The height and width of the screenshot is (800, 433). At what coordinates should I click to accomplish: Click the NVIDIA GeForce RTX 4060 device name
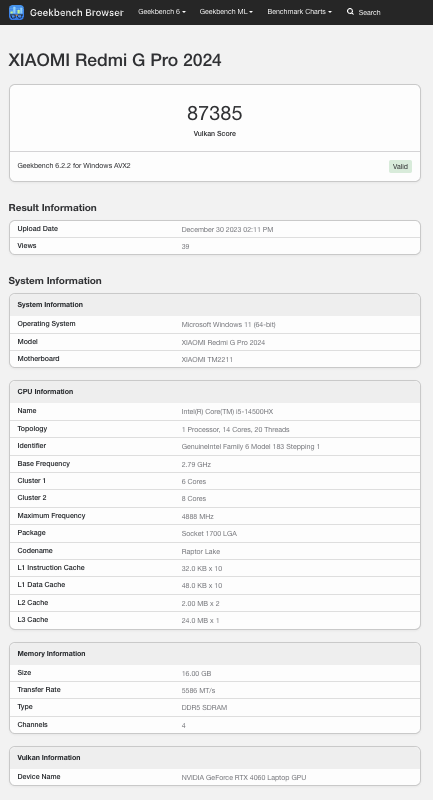(x=244, y=778)
